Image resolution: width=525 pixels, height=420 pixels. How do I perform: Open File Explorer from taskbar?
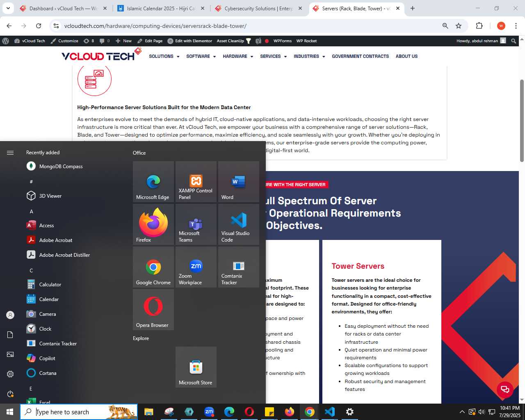click(148, 412)
